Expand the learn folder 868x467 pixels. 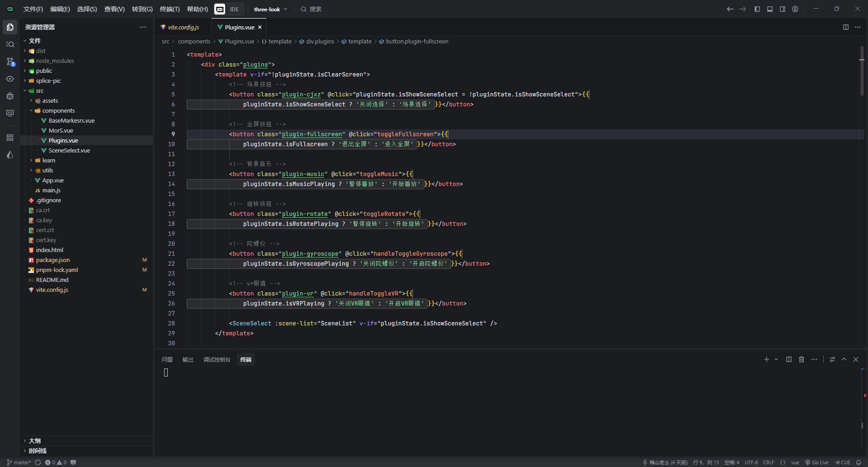47,160
